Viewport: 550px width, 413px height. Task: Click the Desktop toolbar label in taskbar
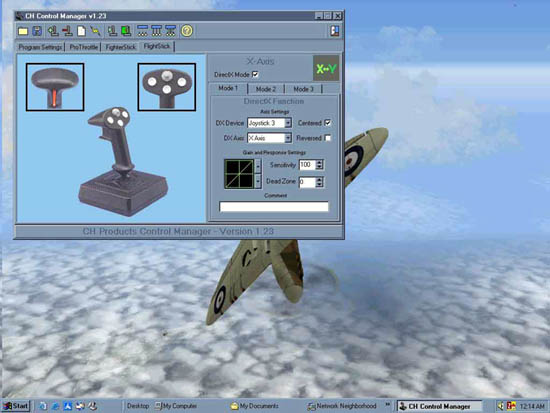click(x=138, y=406)
